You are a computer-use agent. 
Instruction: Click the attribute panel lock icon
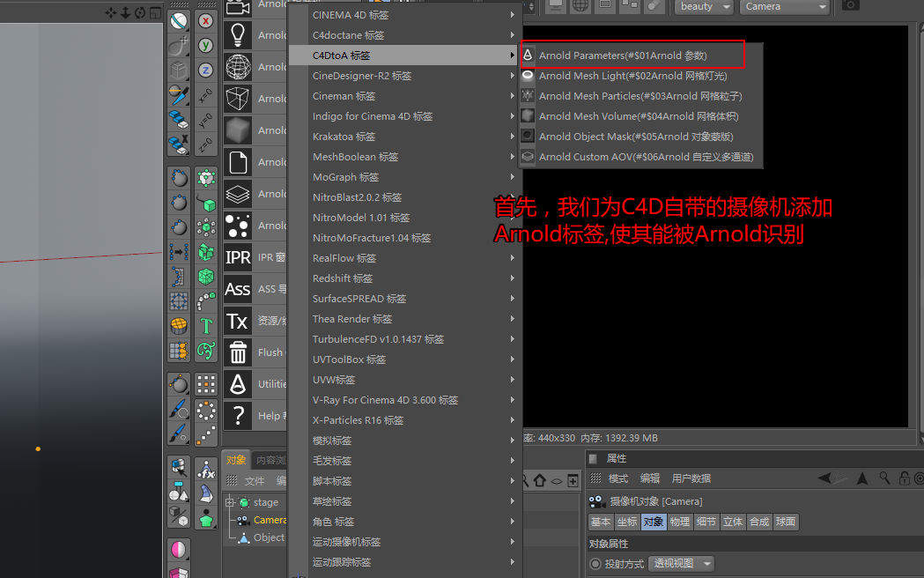coord(904,478)
